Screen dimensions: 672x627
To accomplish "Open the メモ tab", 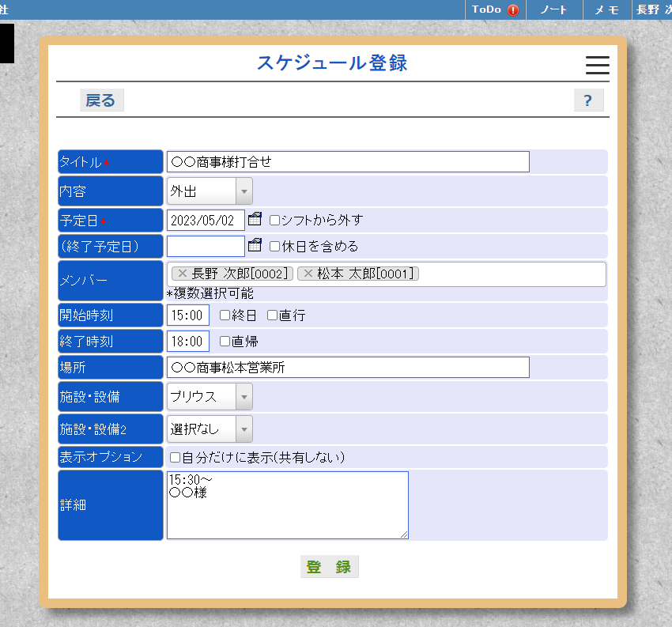I will (x=606, y=10).
